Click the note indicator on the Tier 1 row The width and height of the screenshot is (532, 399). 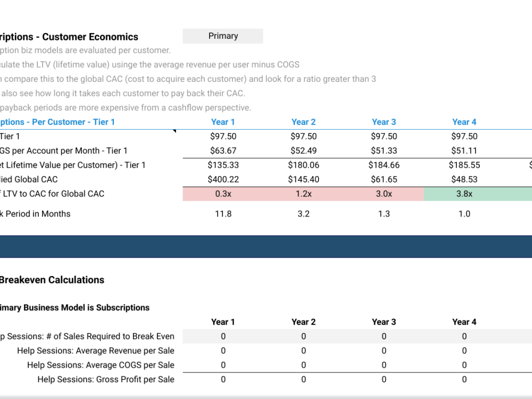coord(174,131)
